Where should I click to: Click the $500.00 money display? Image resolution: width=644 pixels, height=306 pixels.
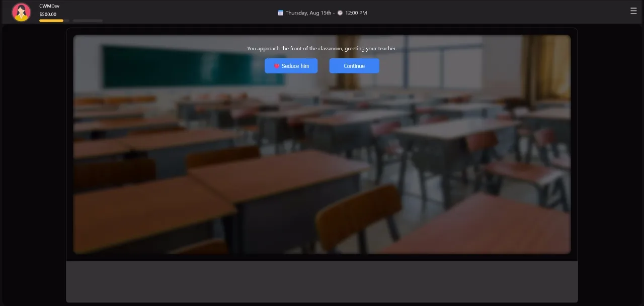(48, 15)
